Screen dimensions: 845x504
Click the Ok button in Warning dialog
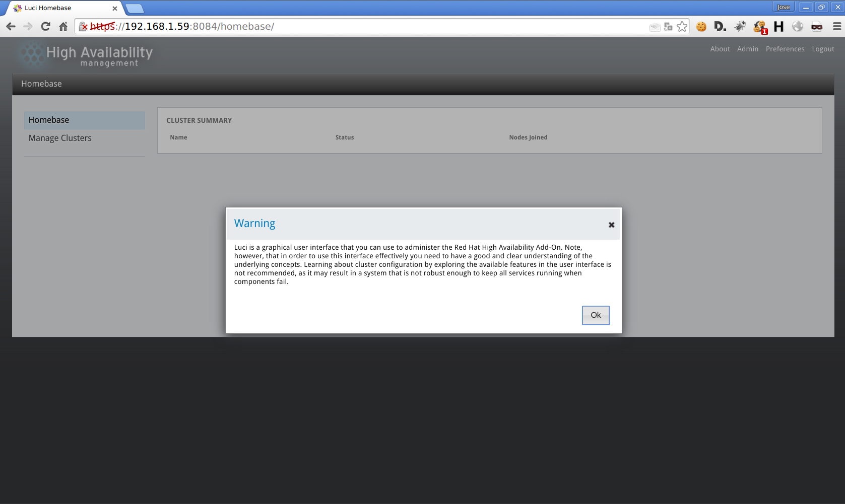point(595,315)
